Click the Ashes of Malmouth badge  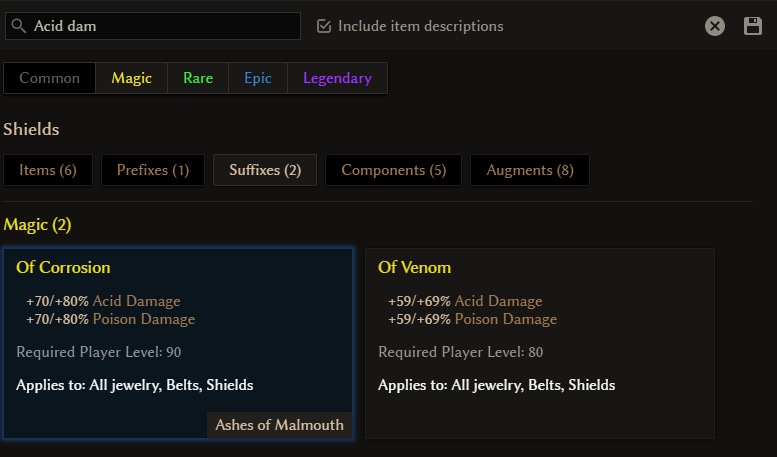click(279, 425)
